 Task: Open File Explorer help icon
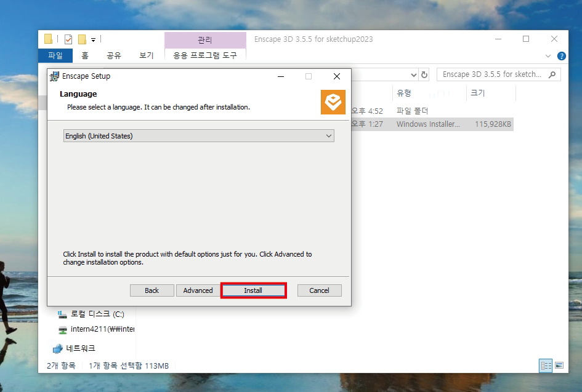[x=561, y=56]
